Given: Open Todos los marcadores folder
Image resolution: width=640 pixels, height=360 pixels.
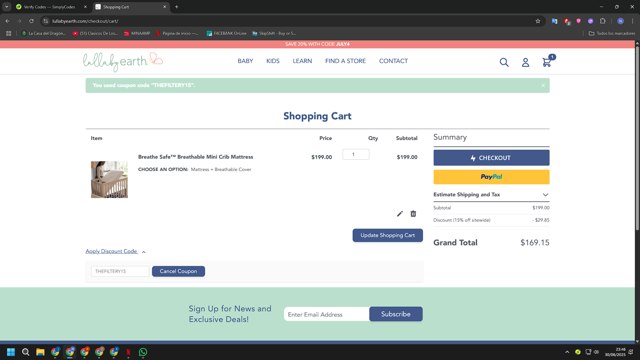Looking at the screenshot, I should click(611, 33).
